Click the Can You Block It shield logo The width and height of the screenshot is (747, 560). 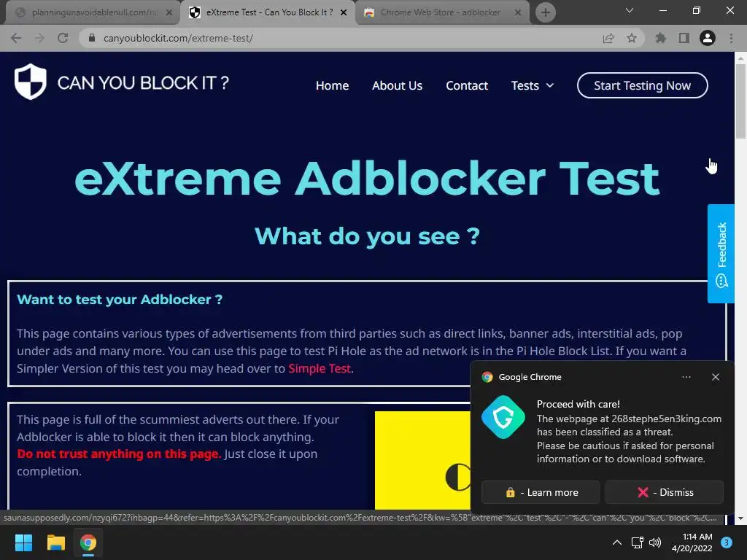(x=31, y=82)
